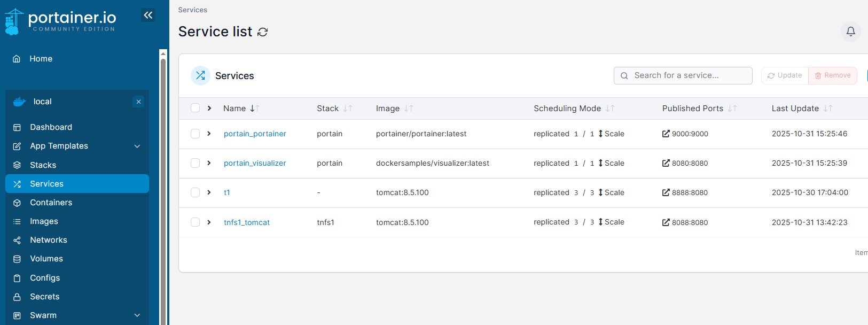Expand the t1 row tasks

[x=209, y=192]
